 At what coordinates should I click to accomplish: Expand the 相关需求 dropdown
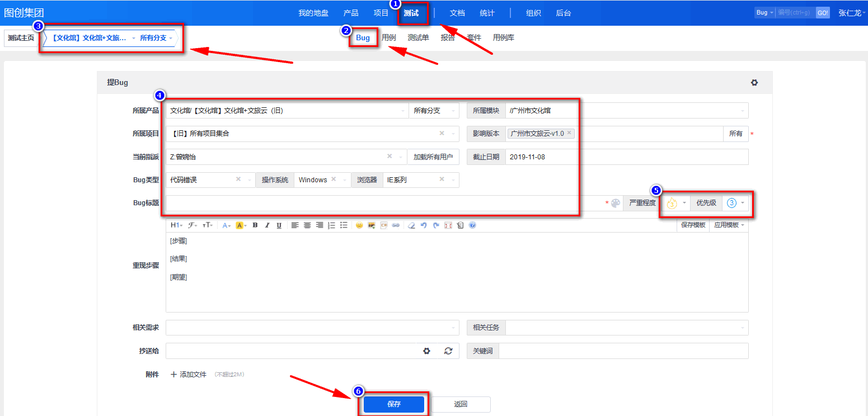(312, 328)
